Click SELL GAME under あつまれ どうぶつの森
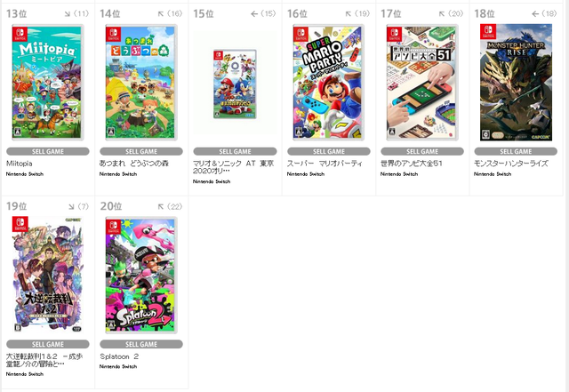 click(141, 151)
